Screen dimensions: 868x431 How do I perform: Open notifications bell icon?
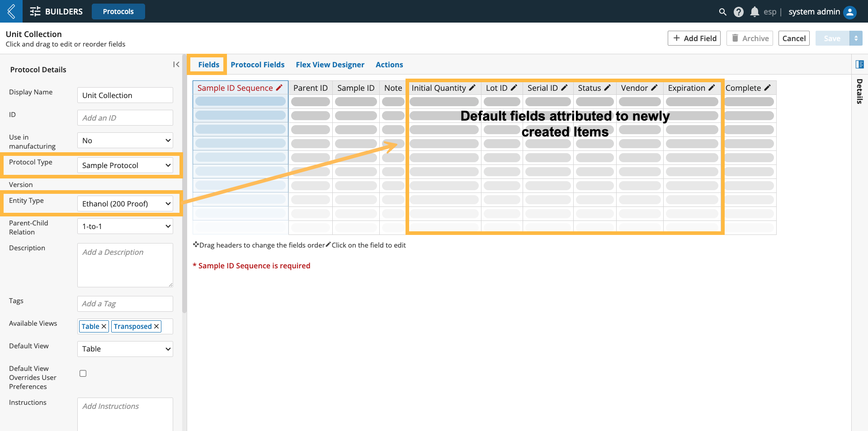[754, 12]
